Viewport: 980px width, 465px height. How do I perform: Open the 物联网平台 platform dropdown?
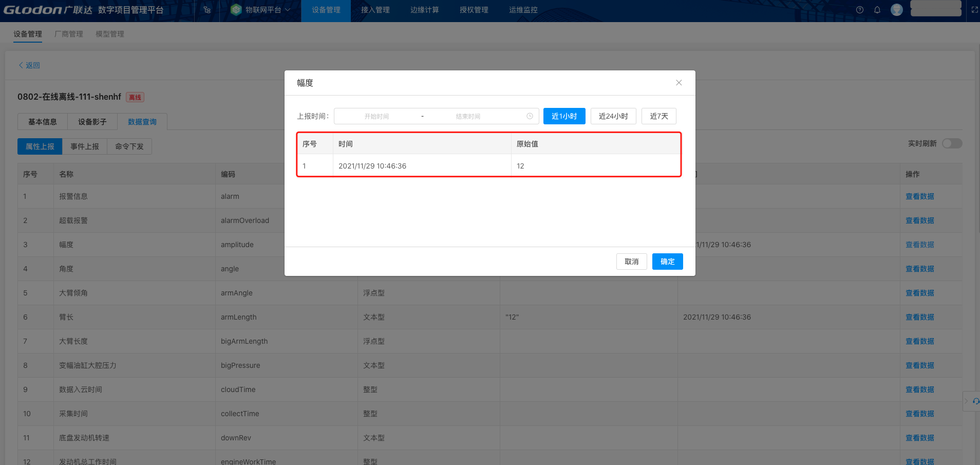coord(260,10)
